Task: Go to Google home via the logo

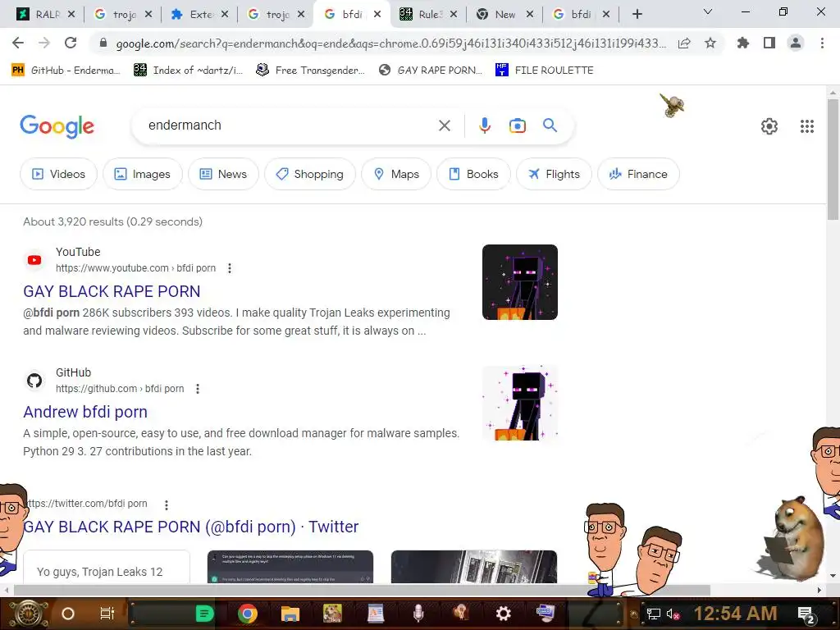Action: click(x=57, y=126)
